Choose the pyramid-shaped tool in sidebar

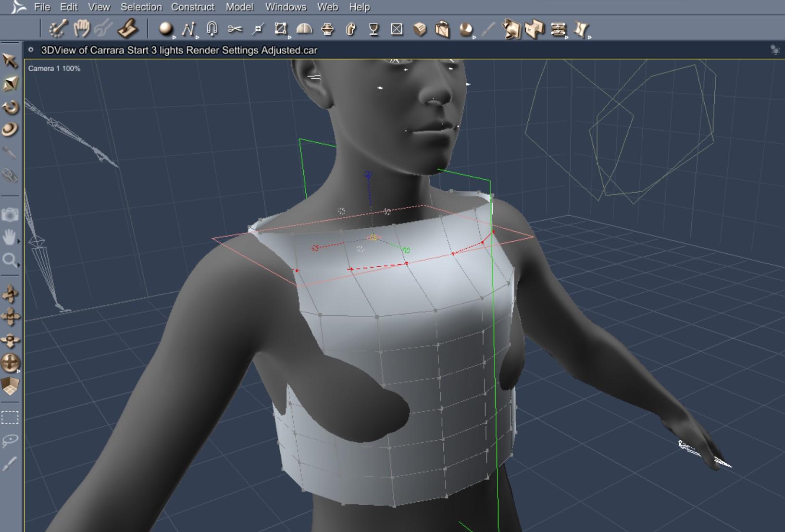coord(10,84)
